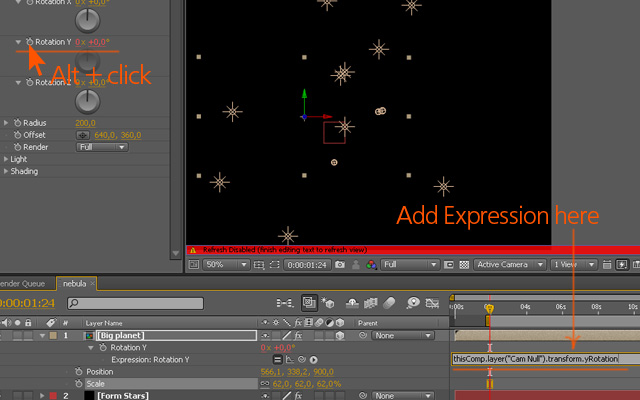Open the Parent None dropdown for Form Stars
This screenshot has height=400, width=640.
coord(402,396)
